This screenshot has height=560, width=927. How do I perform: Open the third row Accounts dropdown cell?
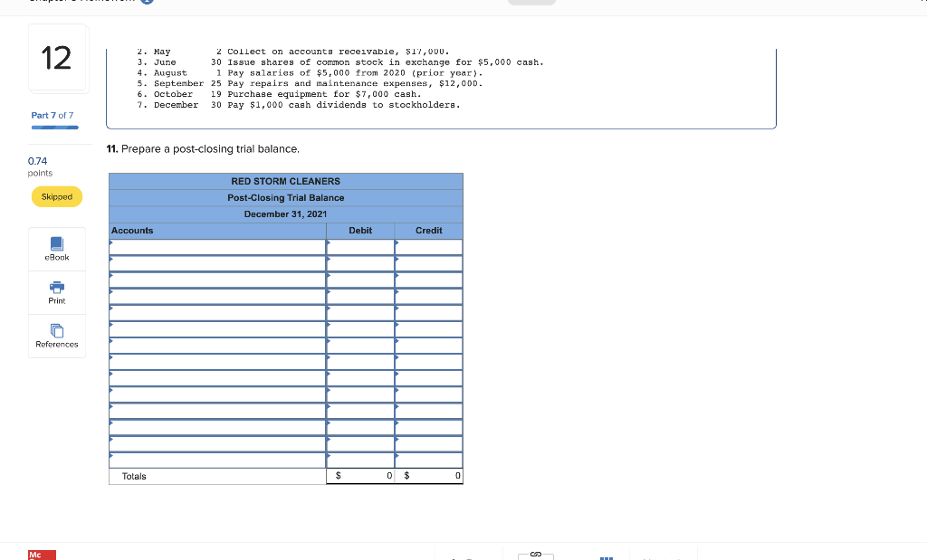217,280
